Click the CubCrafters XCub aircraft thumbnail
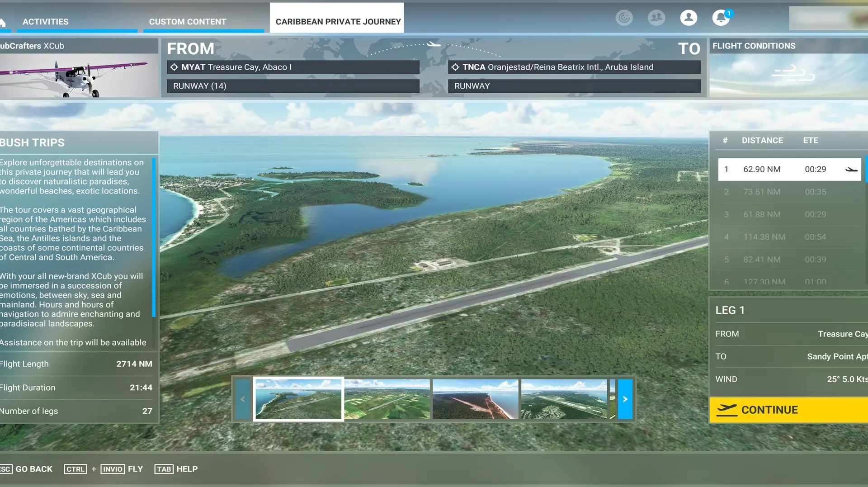868x487 pixels. (x=79, y=76)
